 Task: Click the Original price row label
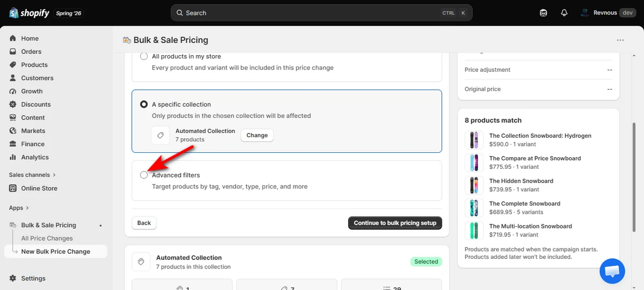coord(482,89)
